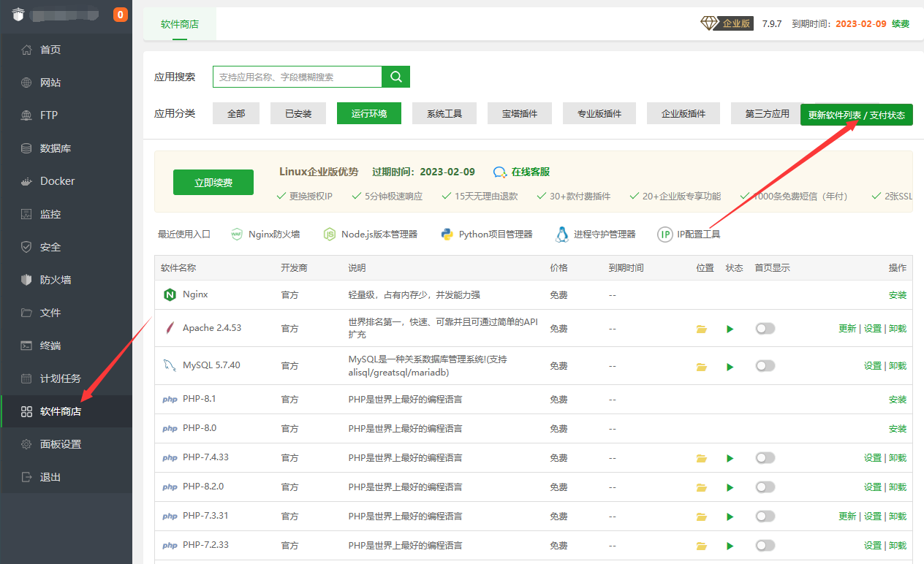Open FTP in the sidebar
Screen dimensions: 924x564
pos(66,115)
